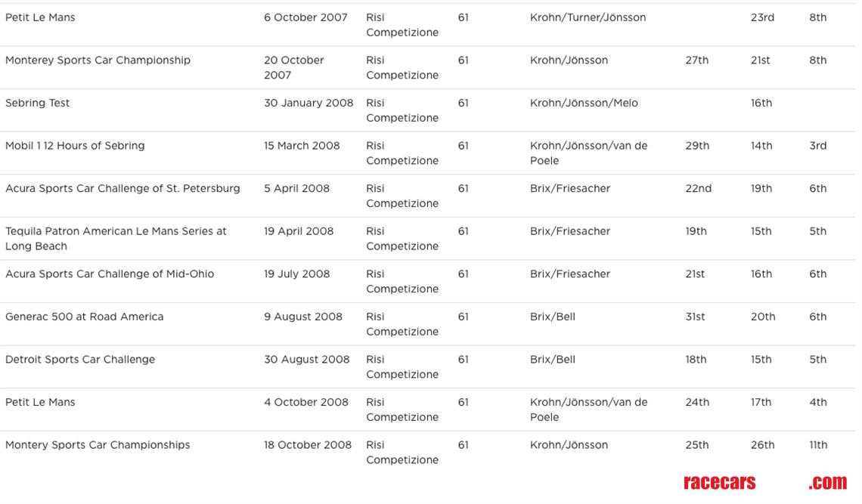Click the 31st position result cell

(x=695, y=317)
